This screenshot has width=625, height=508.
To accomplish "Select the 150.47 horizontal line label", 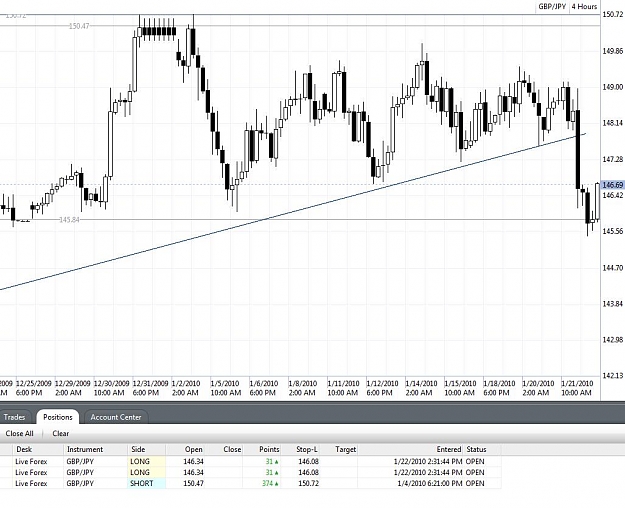I will click(79, 26).
